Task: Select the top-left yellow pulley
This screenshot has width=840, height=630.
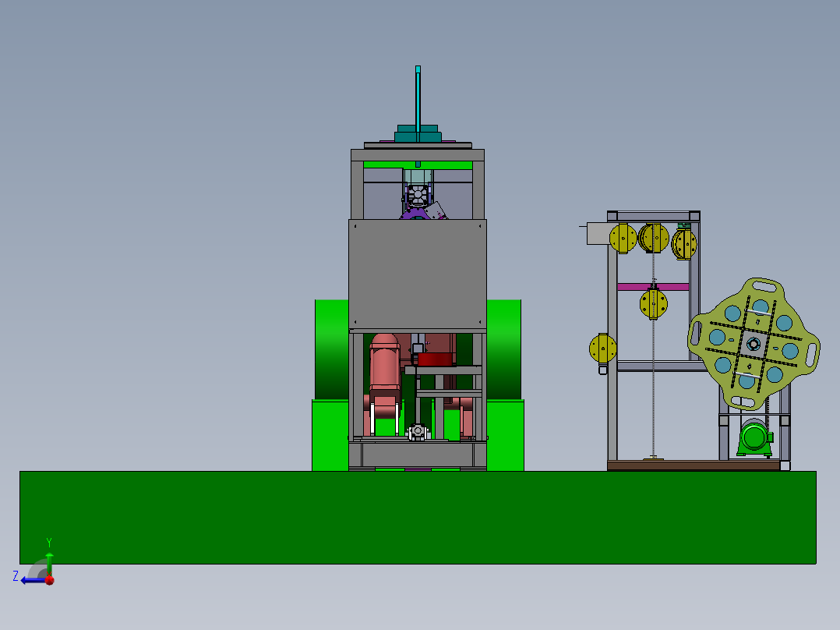Action: (623, 239)
